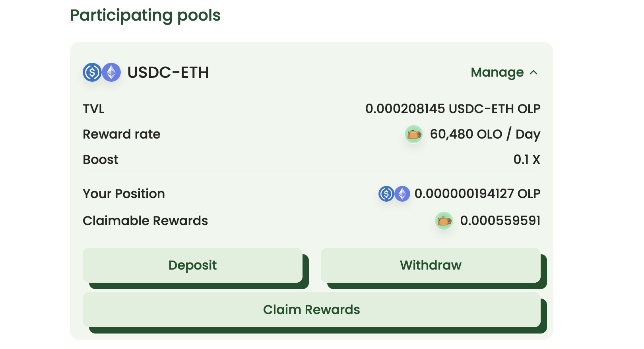644x349 pixels.
Task: Click the OLO token icon beside Claimable Rewards
Action: [444, 221]
